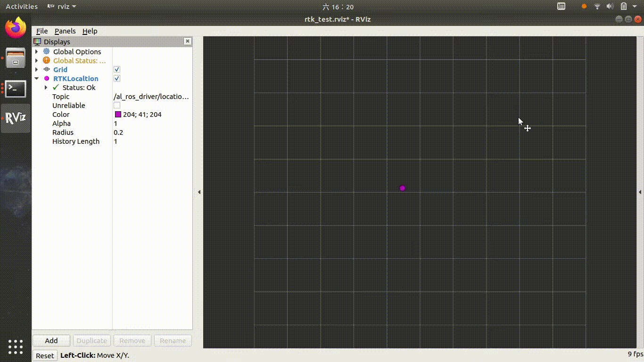Enable the Unreliable checkbox
Image resolution: width=644 pixels, height=362 pixels.
(117, 106)
